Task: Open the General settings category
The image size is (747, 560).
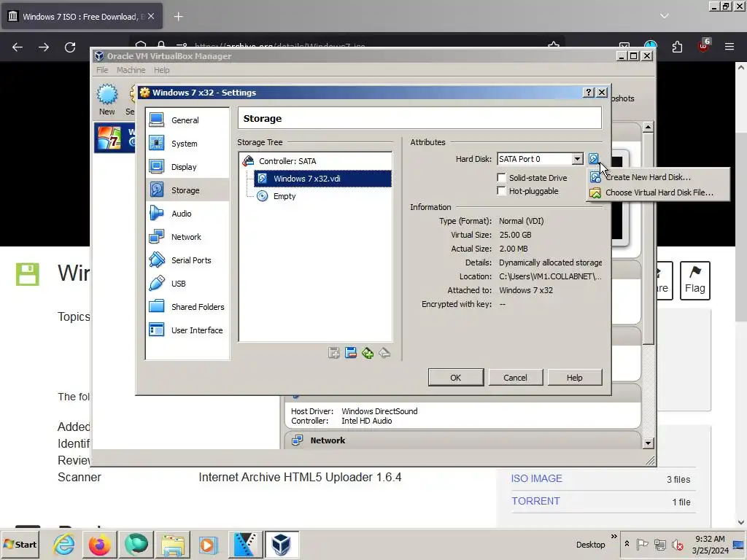Action: (187, 120)
